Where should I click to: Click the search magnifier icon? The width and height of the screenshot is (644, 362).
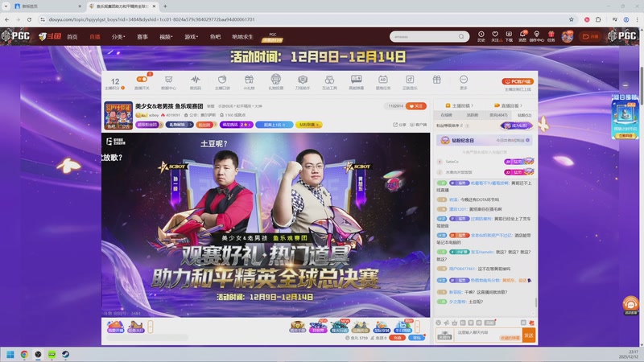[461, 36]
